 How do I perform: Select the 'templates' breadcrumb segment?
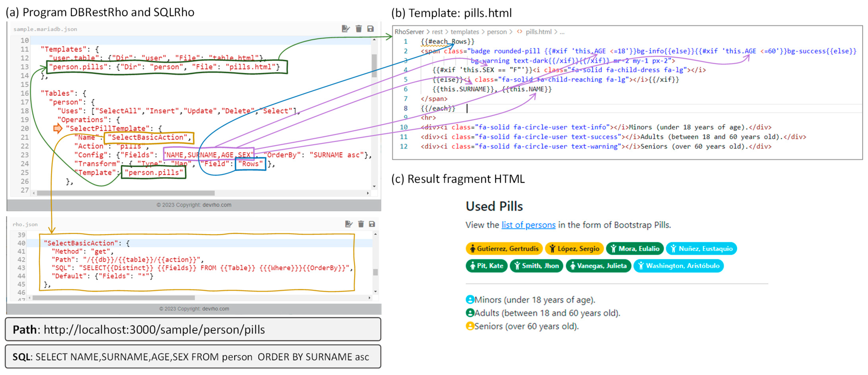[465, 32]
